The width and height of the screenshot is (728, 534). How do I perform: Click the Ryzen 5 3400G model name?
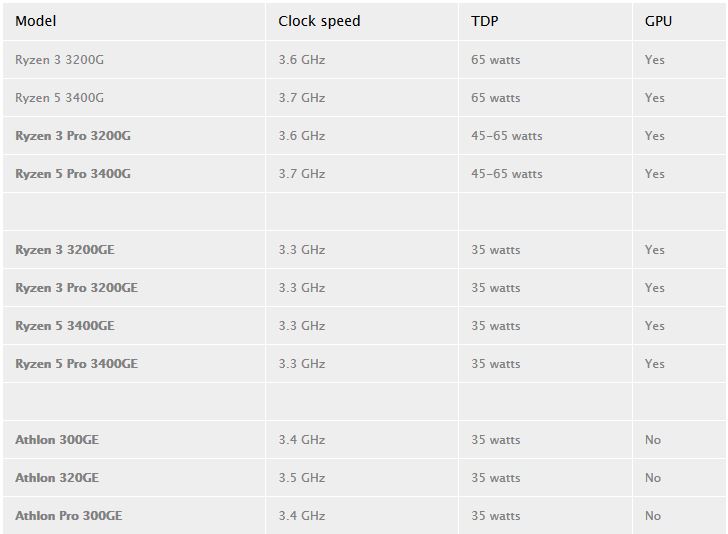(59, 98)
